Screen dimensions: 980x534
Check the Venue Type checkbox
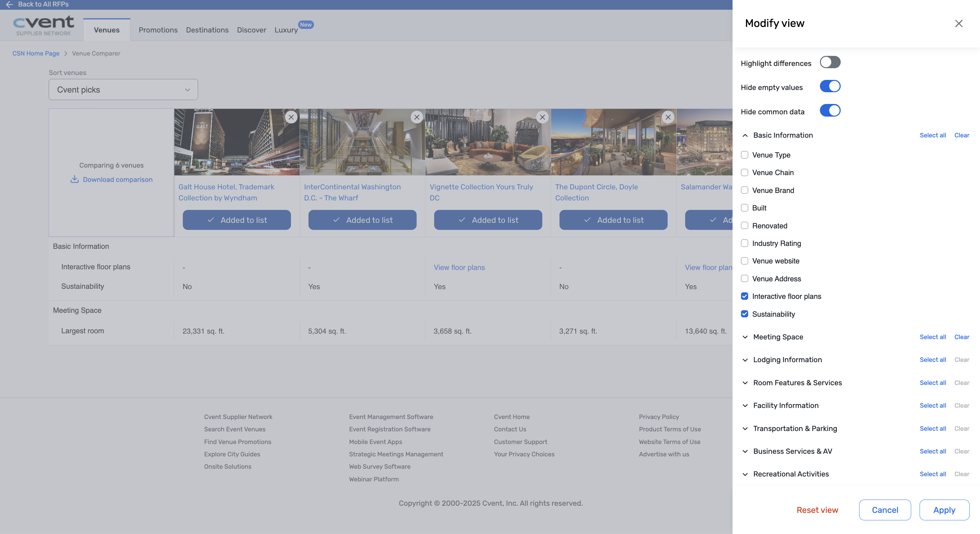(745, 155)
